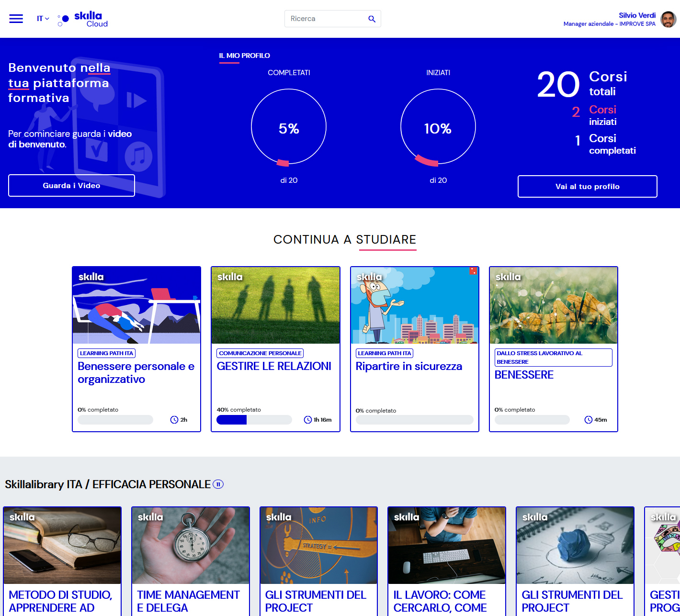Open the Ripartire in sicurezza course title
Viewport: 680px width, 616px height.
(x=408, y=366)
